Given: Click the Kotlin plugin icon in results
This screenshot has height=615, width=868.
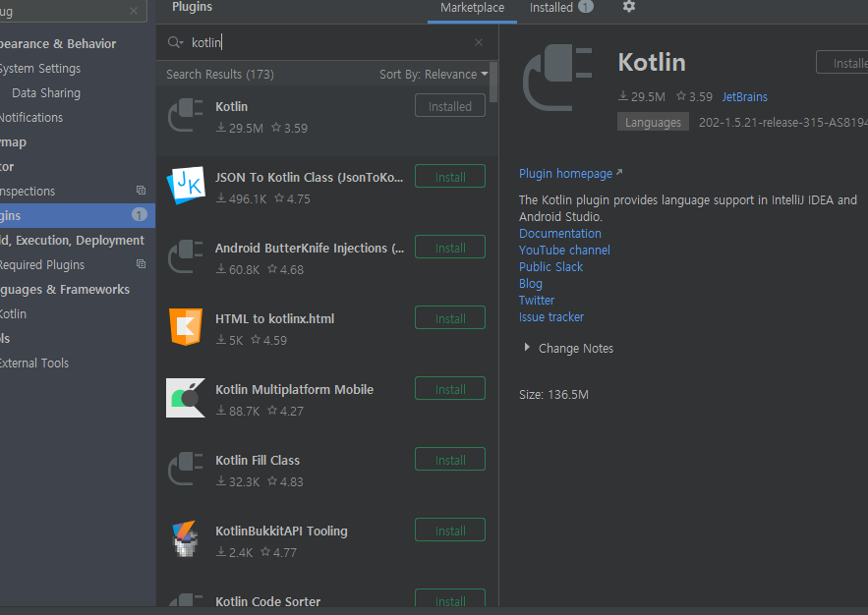Looking at the screenshot, I should pos(186,115).
